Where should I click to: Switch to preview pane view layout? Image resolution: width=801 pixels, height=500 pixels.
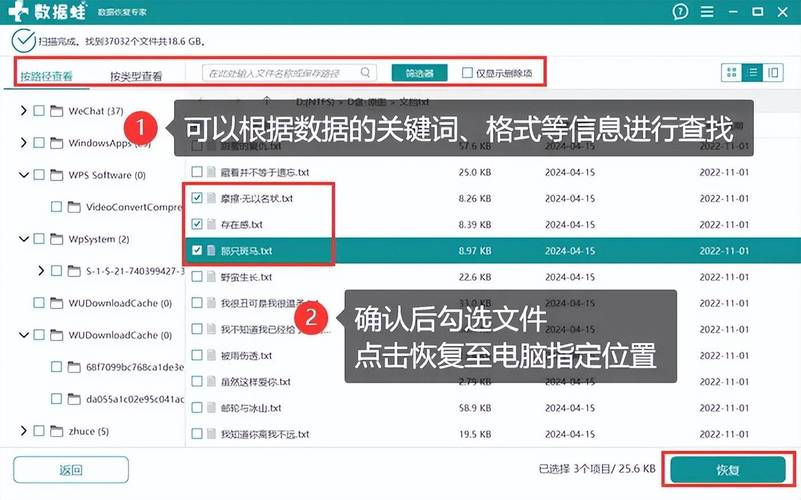[x=773, y=73]
